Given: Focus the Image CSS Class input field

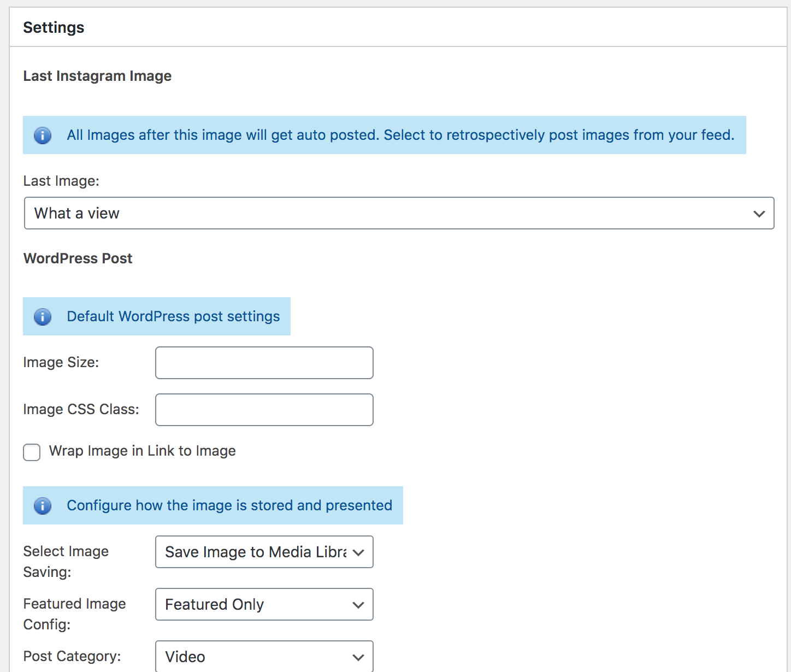Looking at the screenshot, I should tap(264, 410).
